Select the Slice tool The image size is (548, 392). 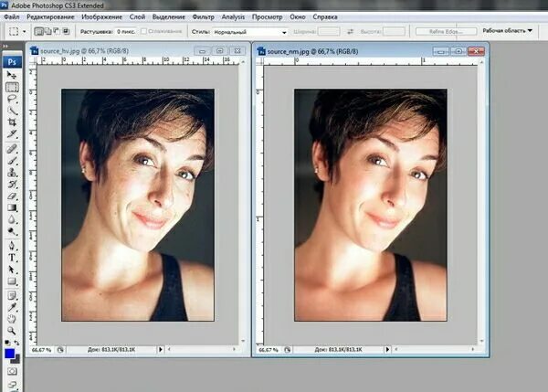(x=12, y=134)
